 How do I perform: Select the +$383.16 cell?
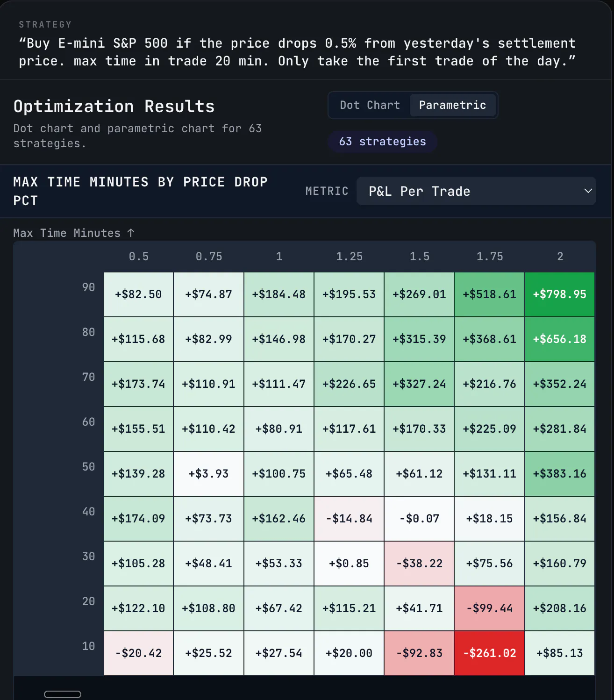(x=560, y=474)
